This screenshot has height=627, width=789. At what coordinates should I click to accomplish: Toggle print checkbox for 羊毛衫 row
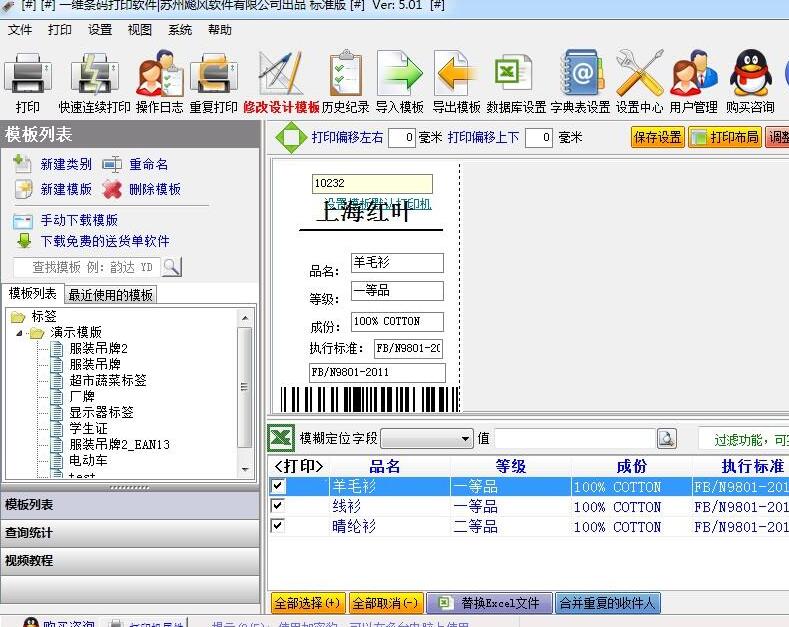[x=278, y=486]
